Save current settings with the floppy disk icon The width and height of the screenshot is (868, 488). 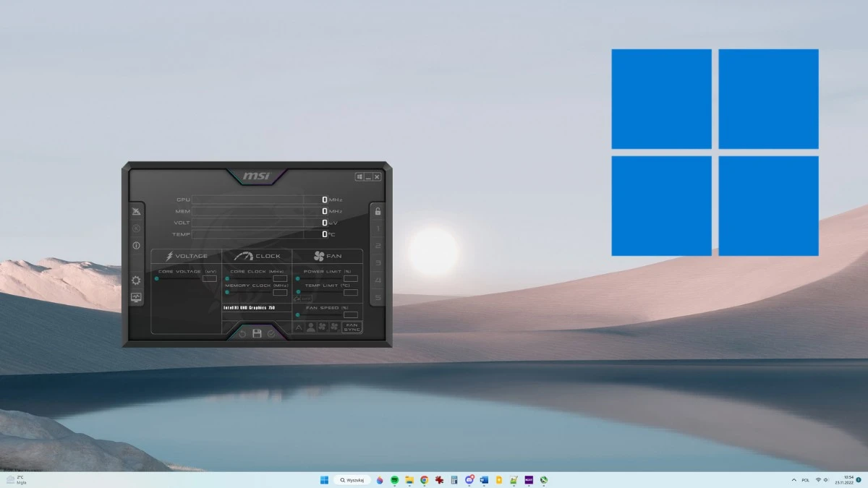[257, 333]
